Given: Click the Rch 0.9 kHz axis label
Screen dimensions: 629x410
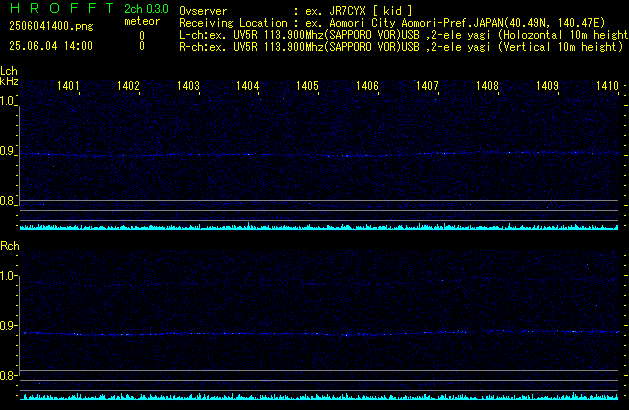Looking at the screenshot, I should (8, 325).
